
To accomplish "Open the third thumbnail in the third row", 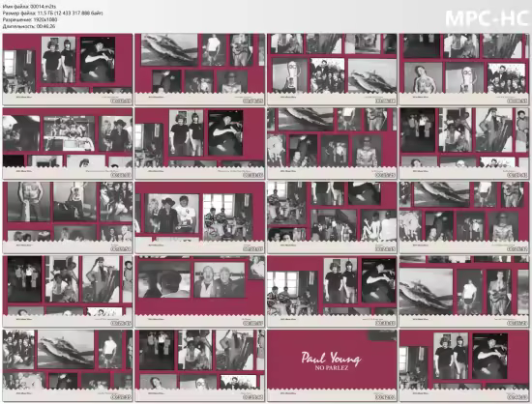I will click(x=332, y=217).
